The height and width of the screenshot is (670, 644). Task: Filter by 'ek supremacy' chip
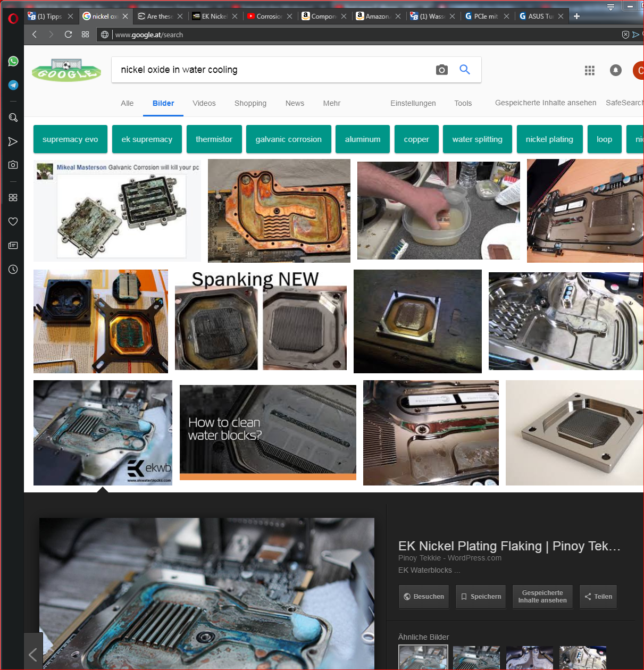point(147,139)
